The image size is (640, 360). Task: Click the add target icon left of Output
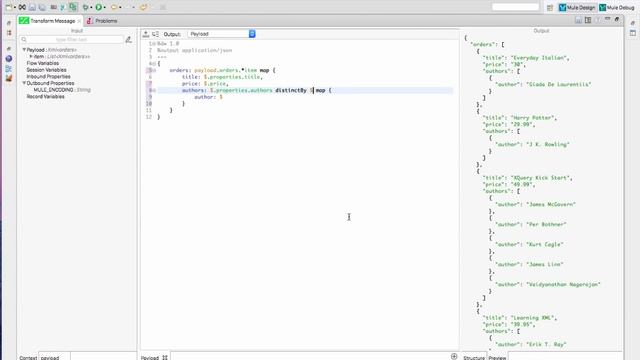point(146,34)
